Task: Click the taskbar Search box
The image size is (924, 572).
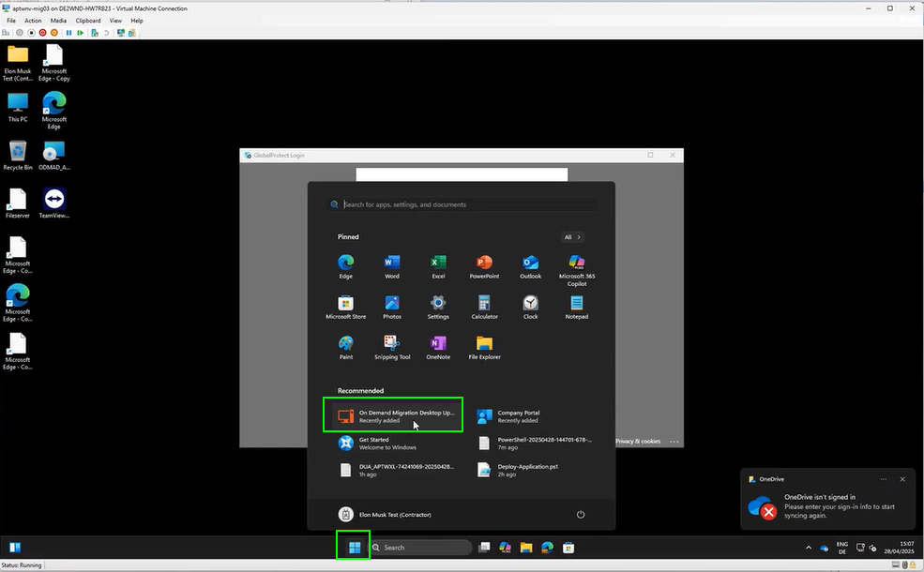Action: (x=420, y=548)
